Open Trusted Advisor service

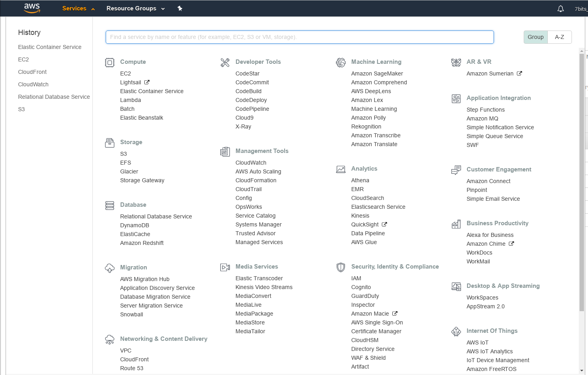(x=256, y=233)
